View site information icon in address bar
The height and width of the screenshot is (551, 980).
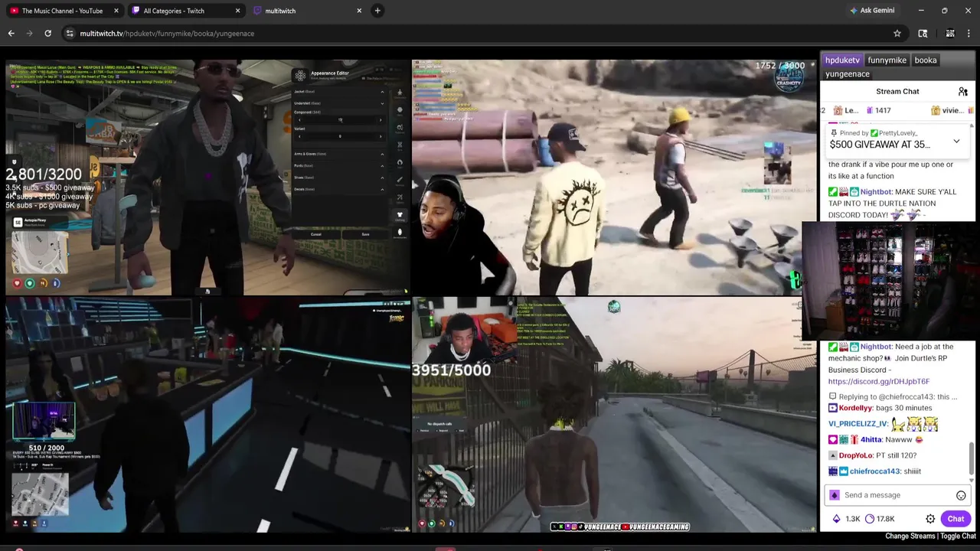70,33
